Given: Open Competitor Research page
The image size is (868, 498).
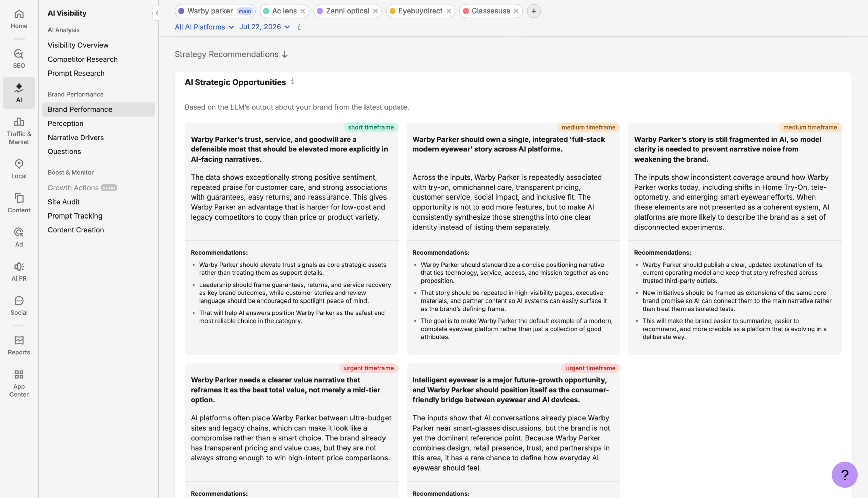Looking at the screenshot, I should (x=82, y=59).
